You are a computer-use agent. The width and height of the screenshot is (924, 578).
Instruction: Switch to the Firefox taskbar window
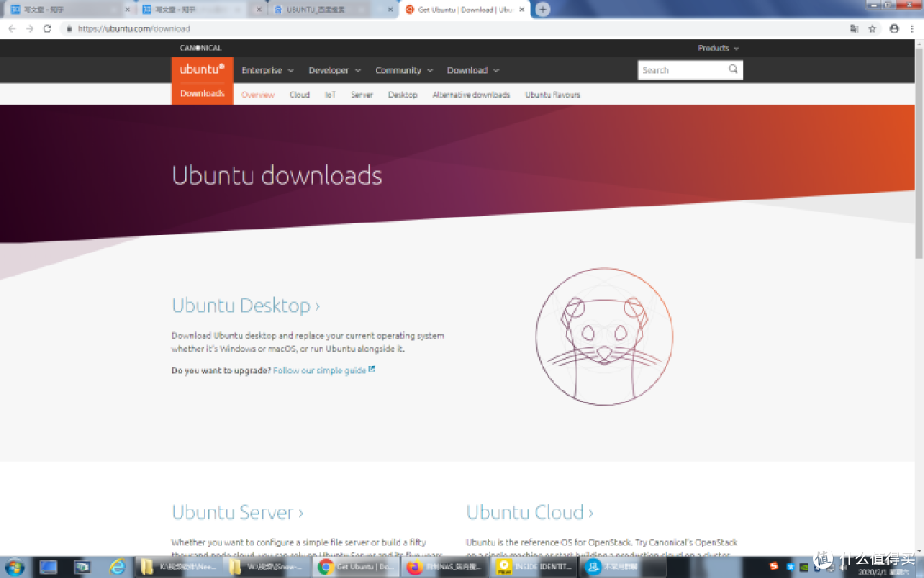point(445,568)
